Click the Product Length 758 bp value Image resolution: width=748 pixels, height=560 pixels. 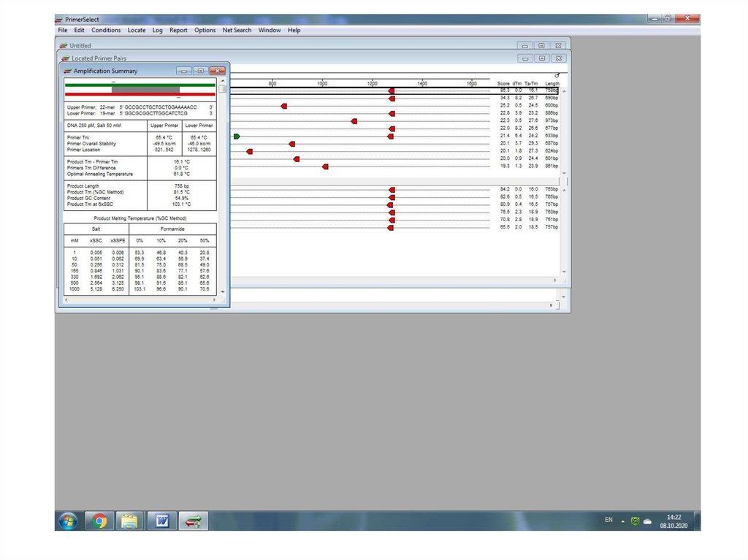[182, 186]
